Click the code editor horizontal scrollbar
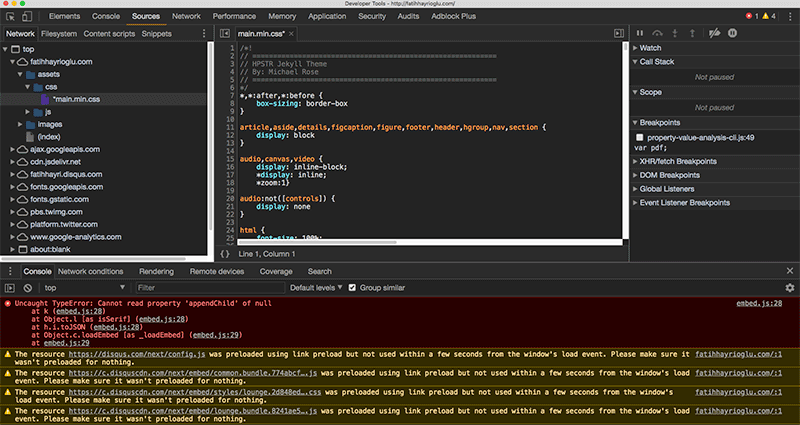This screenshot has width=800, height=425. tap(317, 242)
